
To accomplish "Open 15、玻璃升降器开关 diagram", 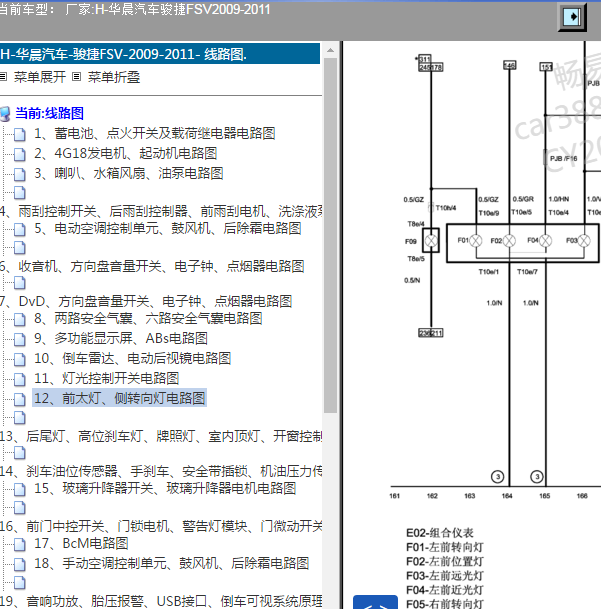I will tap(165, 489).
